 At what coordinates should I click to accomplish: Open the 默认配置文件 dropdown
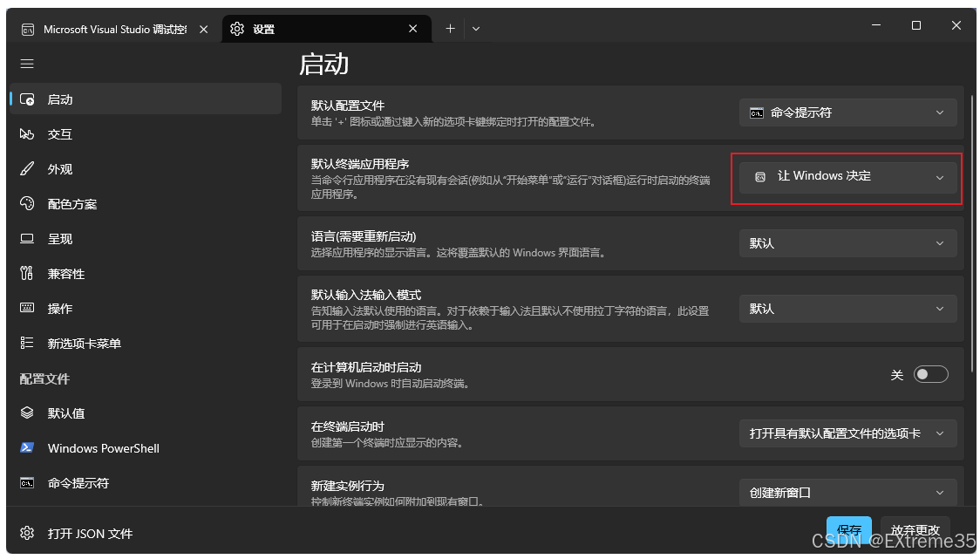click(x=847, y=112)
